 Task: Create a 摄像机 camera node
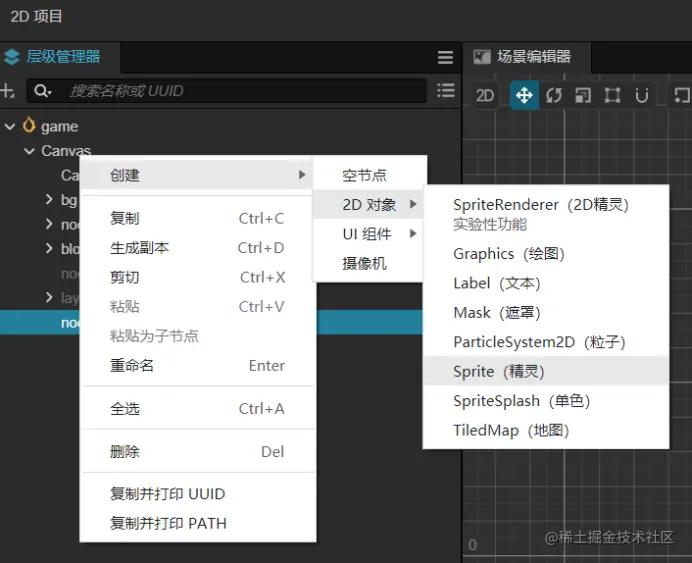[x=369, y=263]
